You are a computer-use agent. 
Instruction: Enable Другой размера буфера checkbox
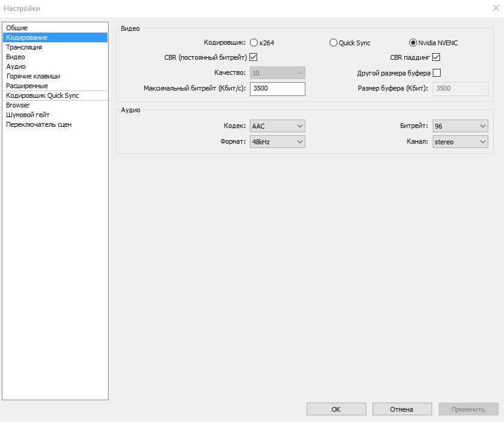436,73
